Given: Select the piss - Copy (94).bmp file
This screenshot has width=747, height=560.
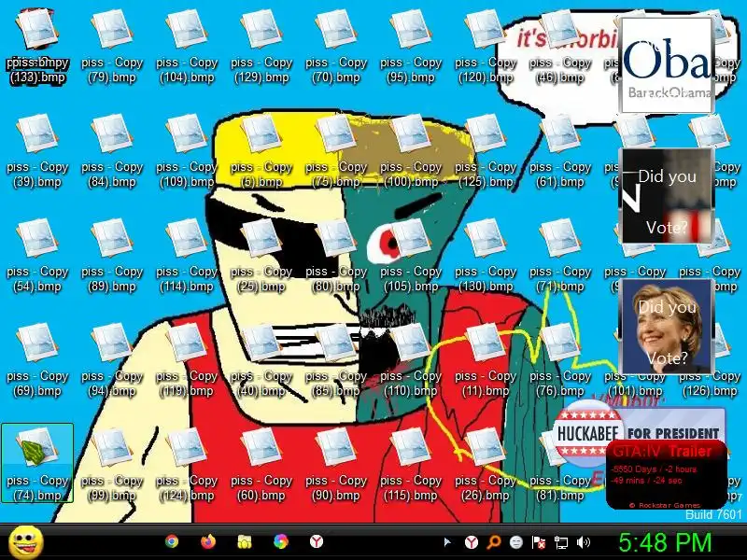Looking at the screenshot, I should 112,361.
